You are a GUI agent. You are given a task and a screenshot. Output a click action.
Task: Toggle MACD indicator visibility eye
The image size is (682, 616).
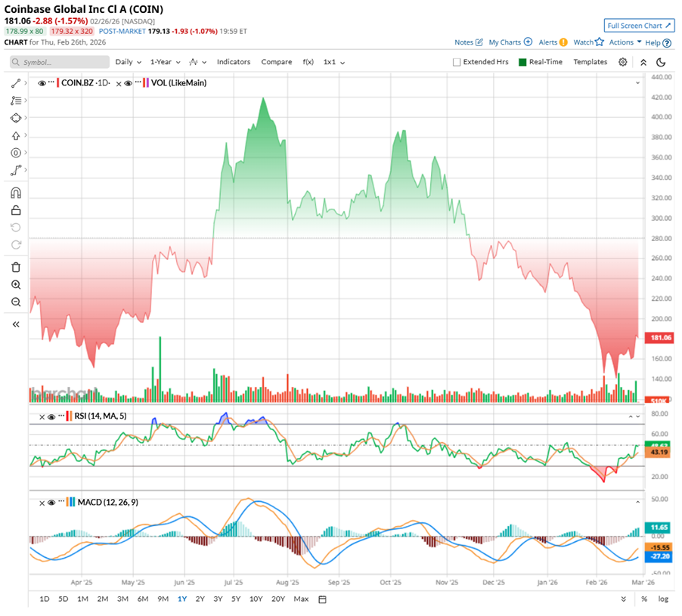coord(51,503)
